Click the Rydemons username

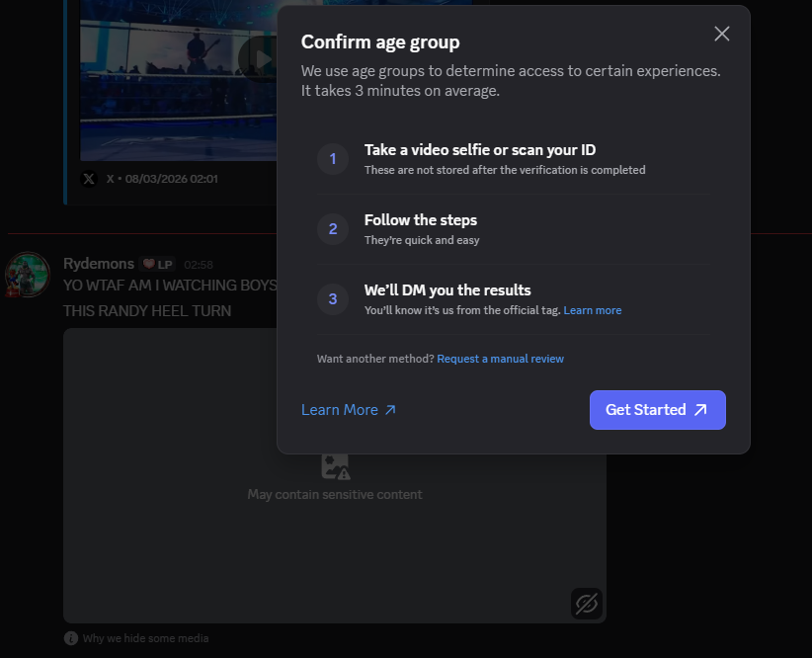point(99,264)
